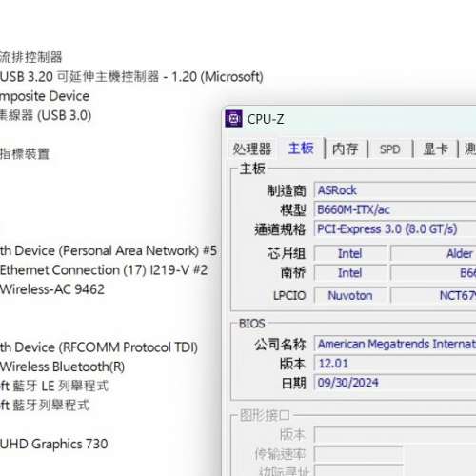This screenshot has height=476, width=476.
Task: Switch to the 显卡 tab in CPU-Z
Action: tap(435, 149)
